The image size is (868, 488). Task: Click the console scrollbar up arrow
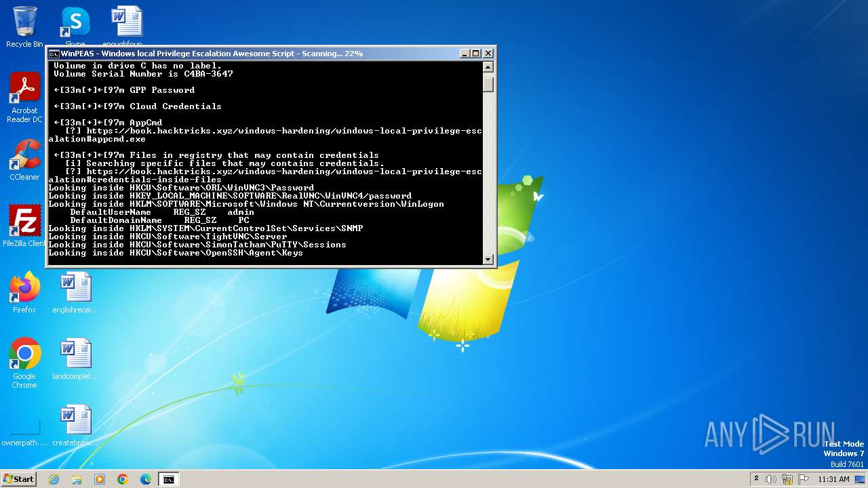[x=488, y=66]
